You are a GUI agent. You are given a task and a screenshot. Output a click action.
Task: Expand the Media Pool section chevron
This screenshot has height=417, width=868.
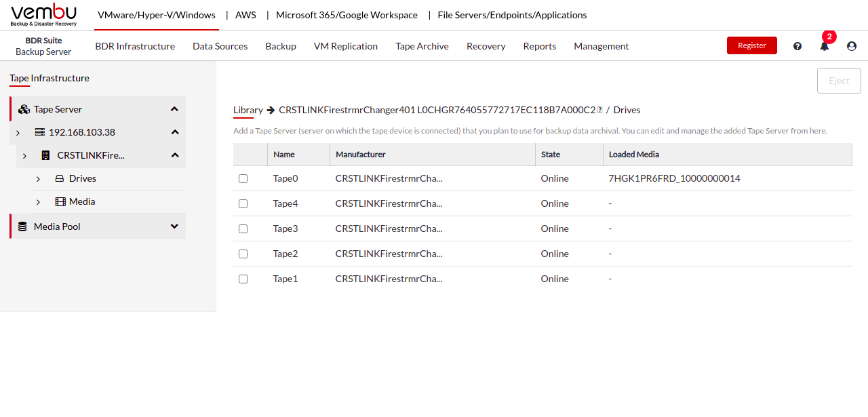point(174,226)
